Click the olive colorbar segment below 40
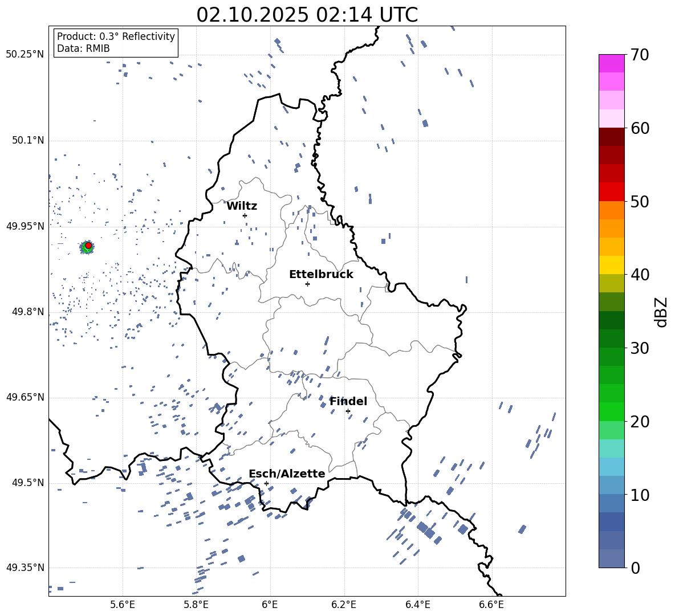 pyautogui.click(x=612, y=283)
